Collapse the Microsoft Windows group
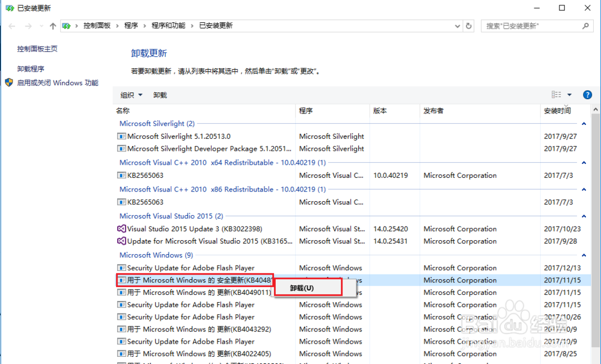The height and width of the screenshot is (364, 601). coord(584,255)
